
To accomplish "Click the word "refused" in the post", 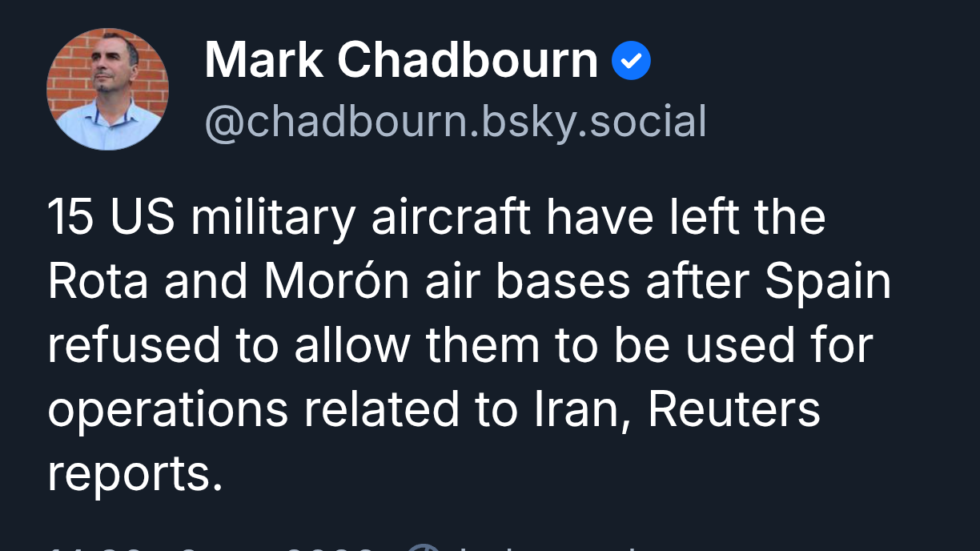I will click(x=134, y=345).
